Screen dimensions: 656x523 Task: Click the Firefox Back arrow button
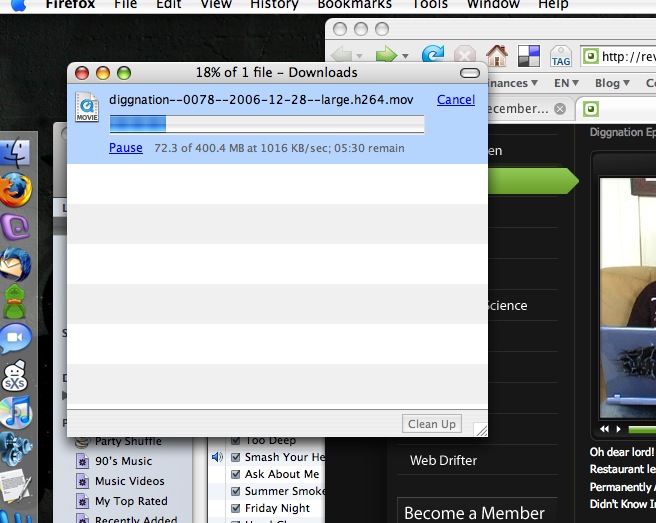342,55
